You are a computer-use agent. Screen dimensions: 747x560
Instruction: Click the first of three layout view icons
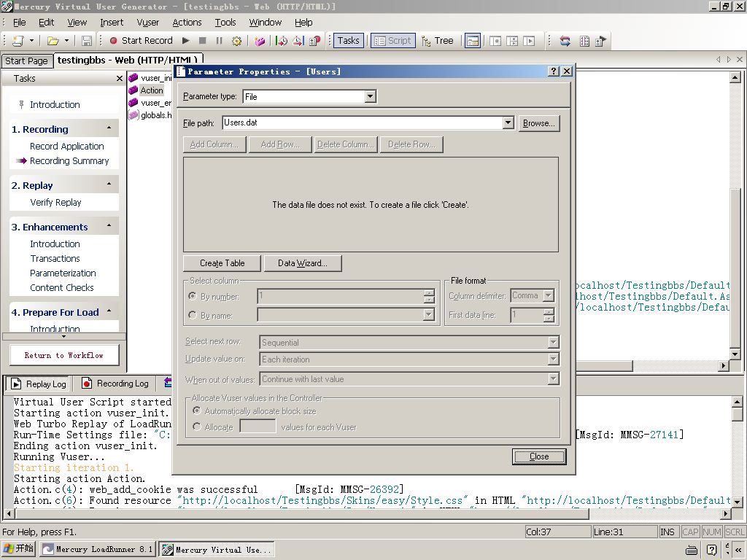495,41
